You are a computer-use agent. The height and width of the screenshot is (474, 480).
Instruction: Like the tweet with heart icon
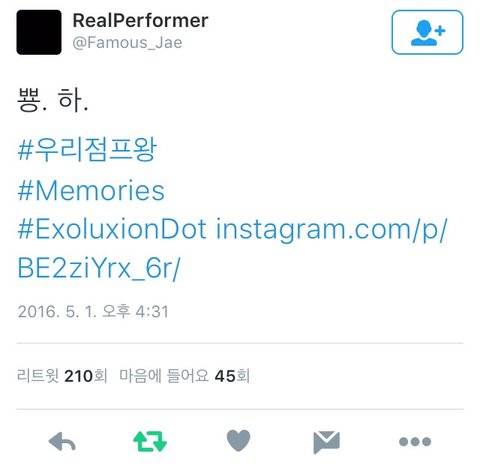(x=238, y=441)
